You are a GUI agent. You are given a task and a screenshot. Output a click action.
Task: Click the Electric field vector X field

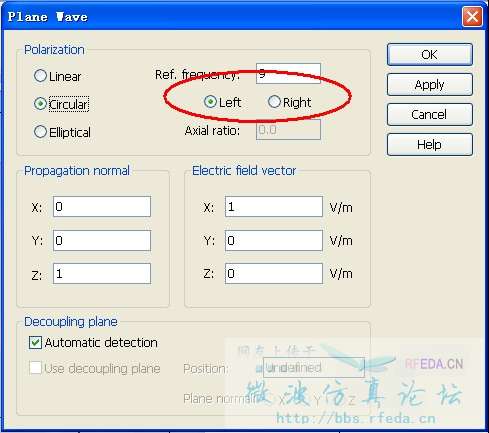(274, 207)
